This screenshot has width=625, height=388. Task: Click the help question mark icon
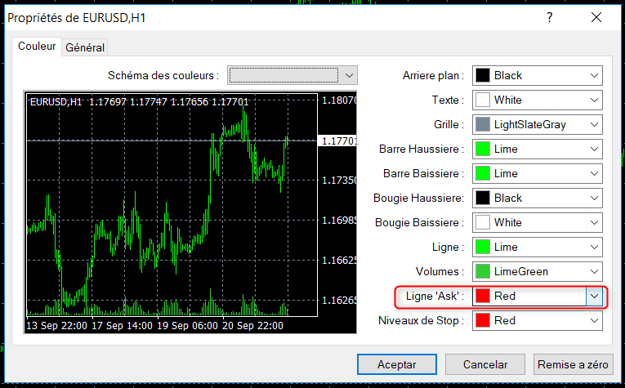pos(550,17)
